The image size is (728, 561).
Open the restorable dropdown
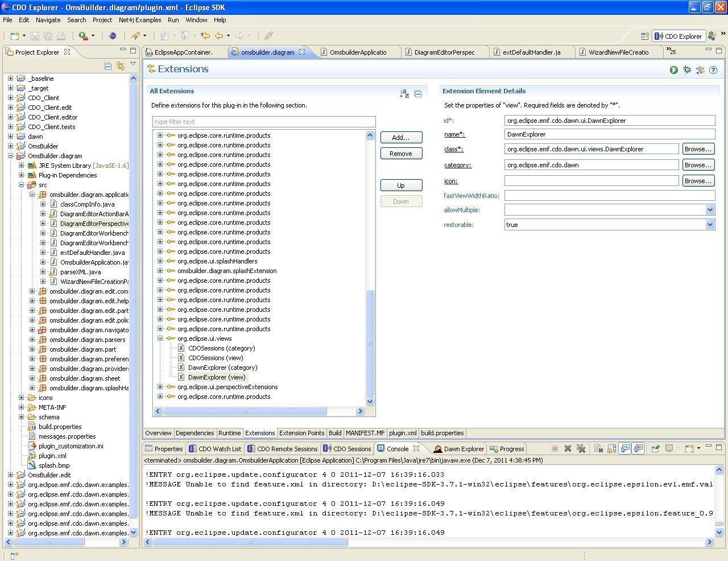coord(710,225)
